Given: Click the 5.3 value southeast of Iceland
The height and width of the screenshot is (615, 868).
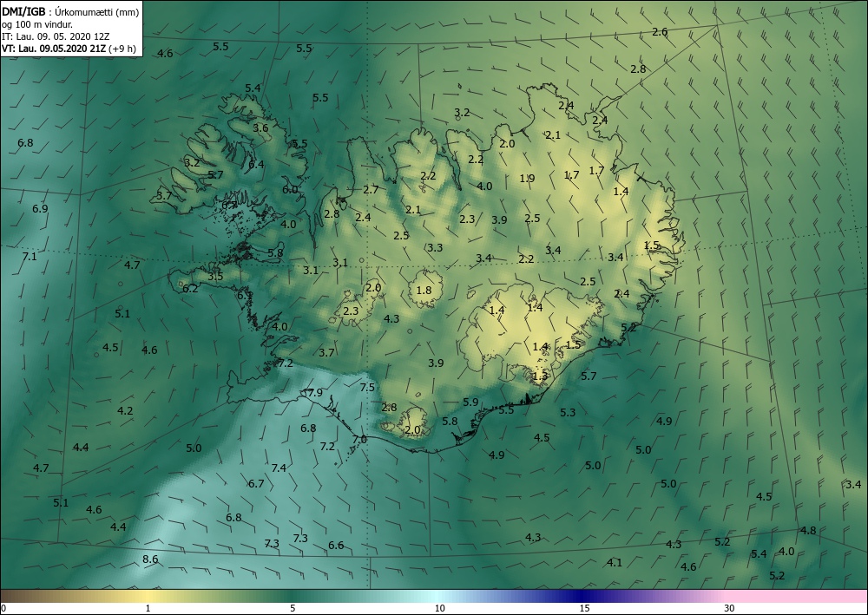Looking at the screenshot, I should pos(568,412).
